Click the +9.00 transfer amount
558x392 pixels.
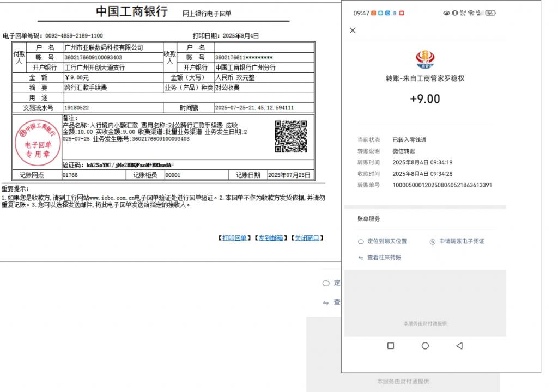424,99
